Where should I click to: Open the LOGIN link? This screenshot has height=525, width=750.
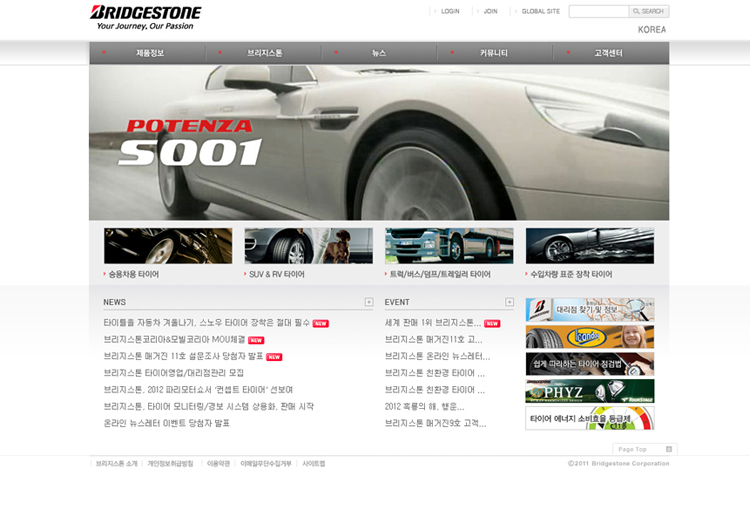pyautogui.click(x=450, y=11)
